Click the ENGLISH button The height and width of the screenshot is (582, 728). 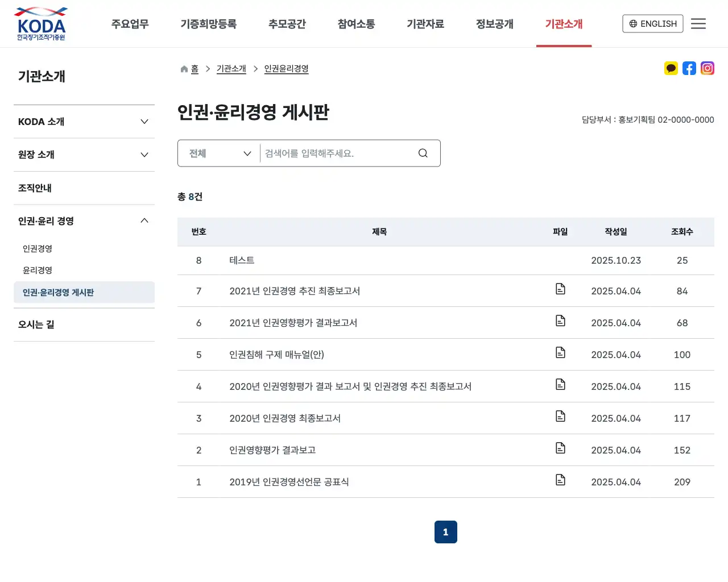(652, 23)
